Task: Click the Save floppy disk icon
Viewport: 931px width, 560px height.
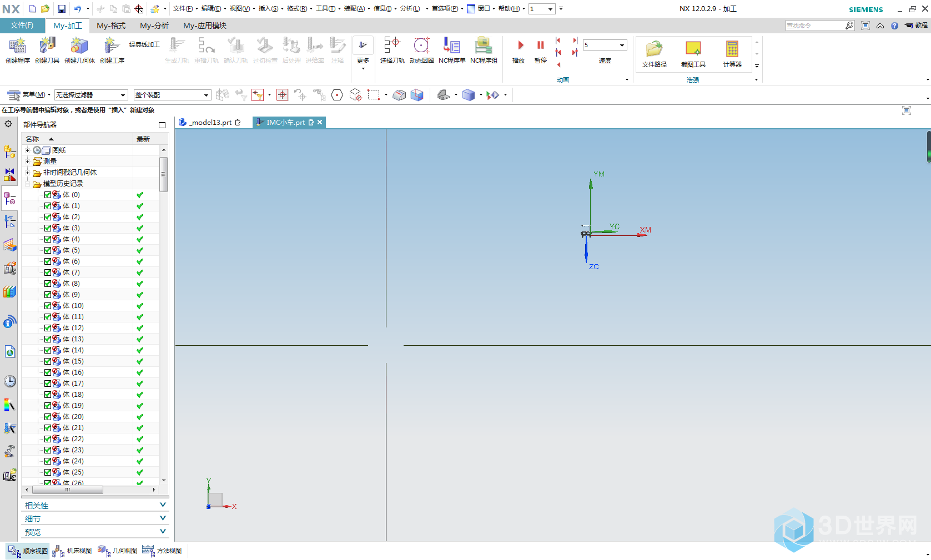Action: [62, 9]
